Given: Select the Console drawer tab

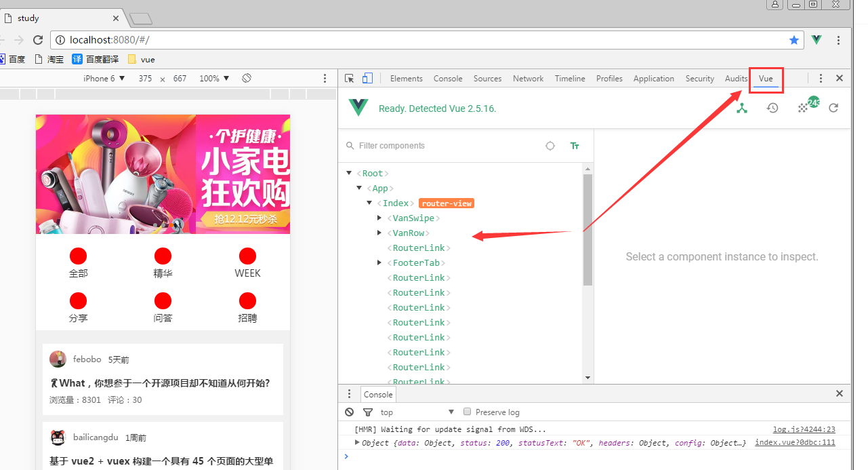Looking at the screenshot, I should [x=378, y=394].
